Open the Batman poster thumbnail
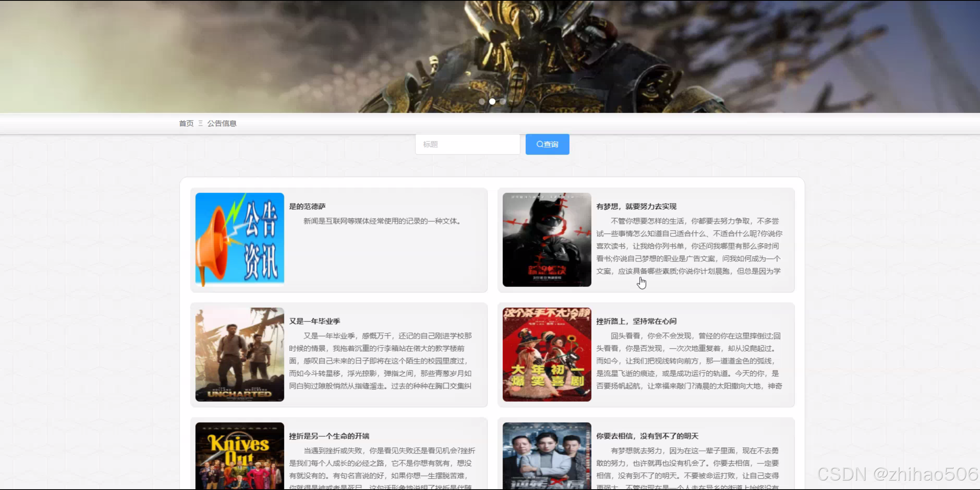Screen dimensions: 980x490 [547, 240]
